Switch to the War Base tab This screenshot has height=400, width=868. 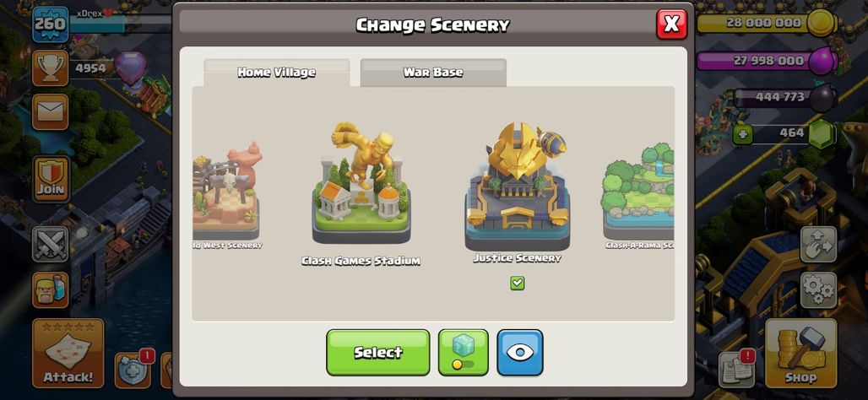pyautogui.click(x=433, y=73)
